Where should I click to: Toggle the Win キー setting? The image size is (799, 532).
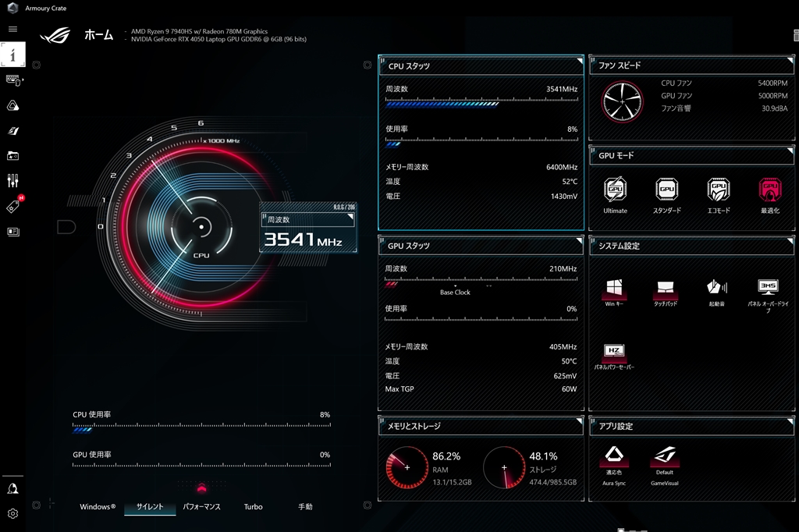[x=614, y=289]
